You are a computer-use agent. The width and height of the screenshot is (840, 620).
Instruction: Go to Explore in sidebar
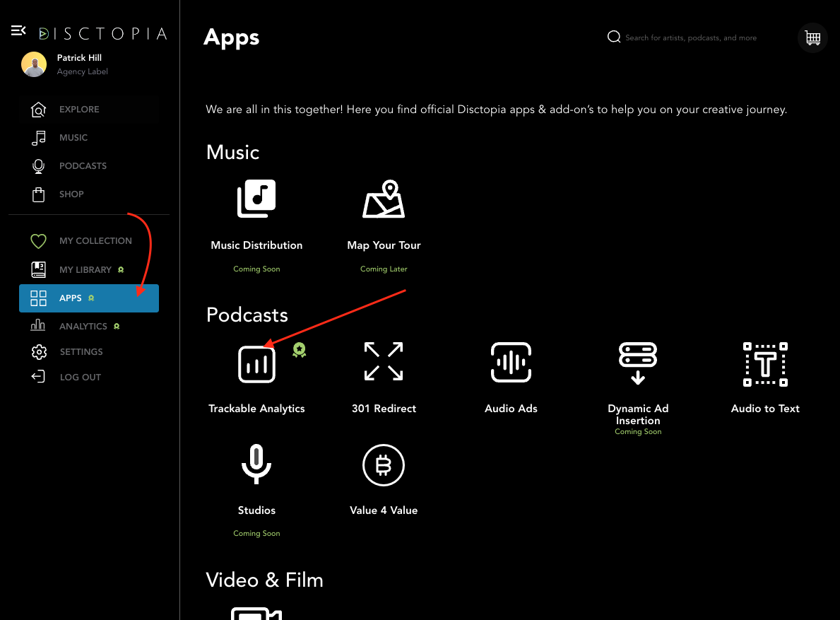79,110
